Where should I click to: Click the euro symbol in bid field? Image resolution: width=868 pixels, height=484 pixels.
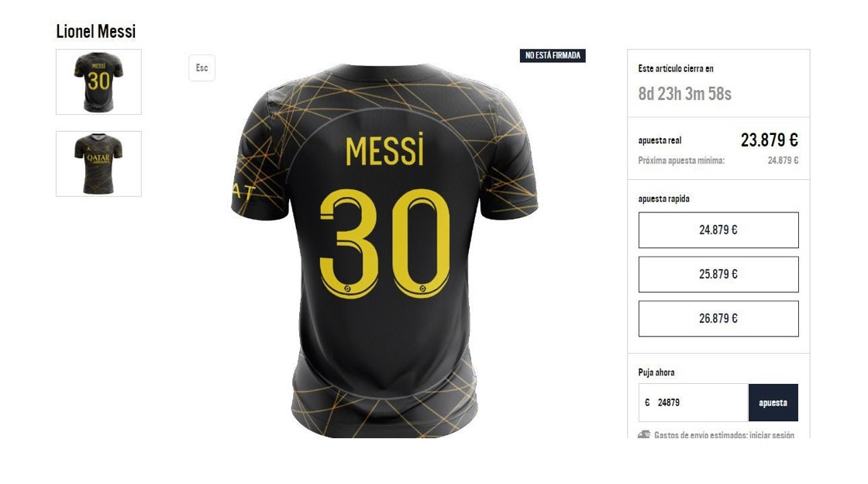click(x=647, y=403)
